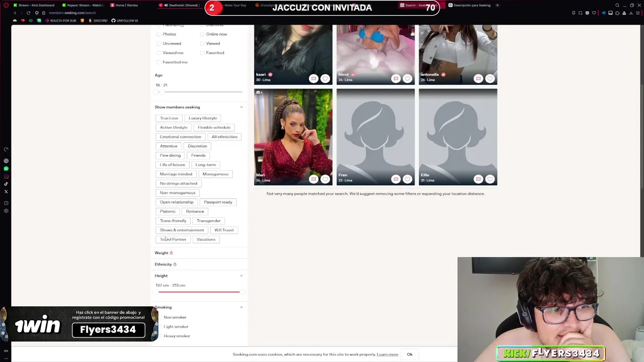Check the Viewed me filter

pos(158,53)
